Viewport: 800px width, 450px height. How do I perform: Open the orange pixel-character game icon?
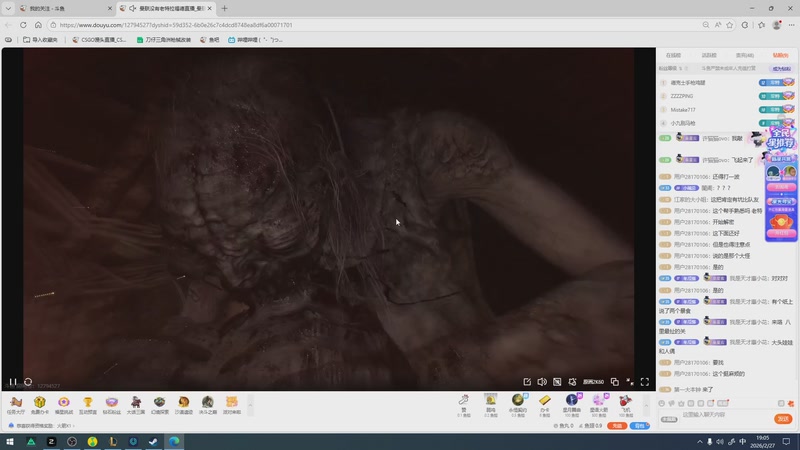coord(232,405)
